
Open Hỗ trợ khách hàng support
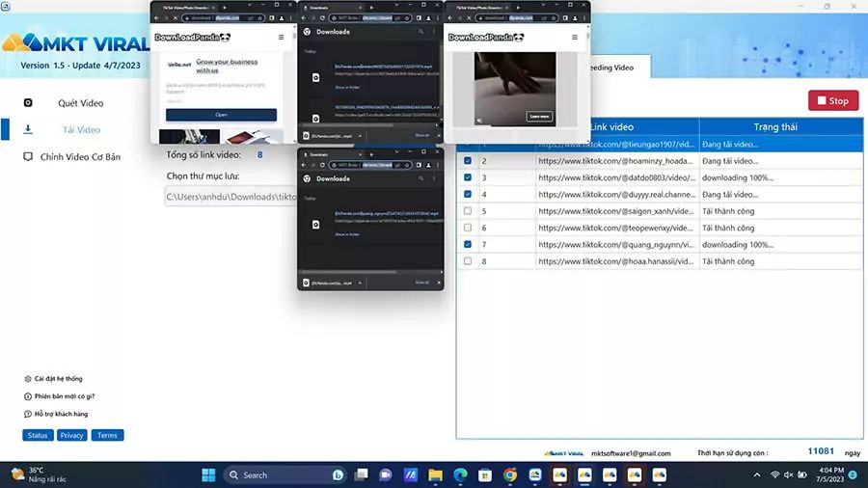click(61, 414)
